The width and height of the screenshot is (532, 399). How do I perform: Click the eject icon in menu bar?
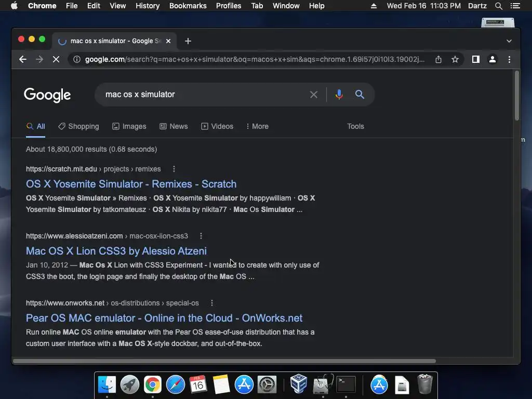click(374, 6)
